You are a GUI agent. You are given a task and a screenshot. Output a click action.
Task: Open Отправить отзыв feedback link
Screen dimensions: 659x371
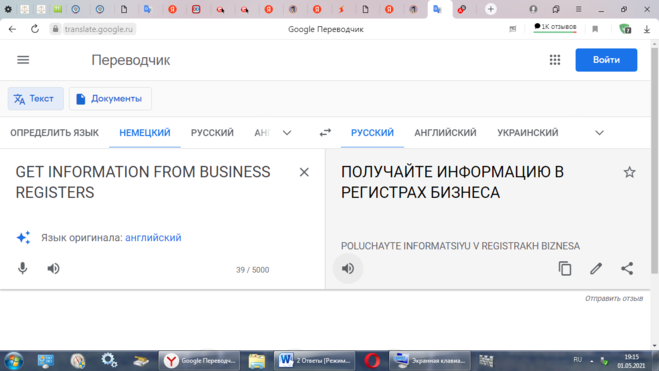click(614, 298)
